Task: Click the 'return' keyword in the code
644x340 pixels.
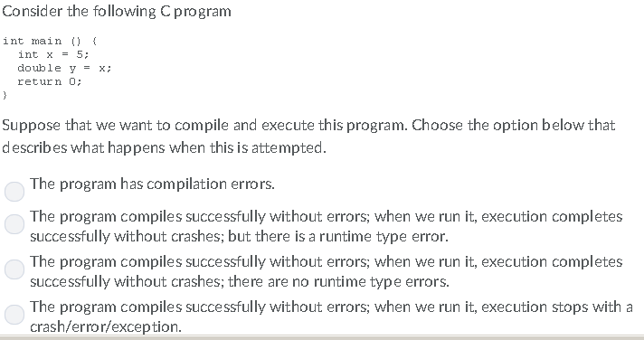Action: 39,81
